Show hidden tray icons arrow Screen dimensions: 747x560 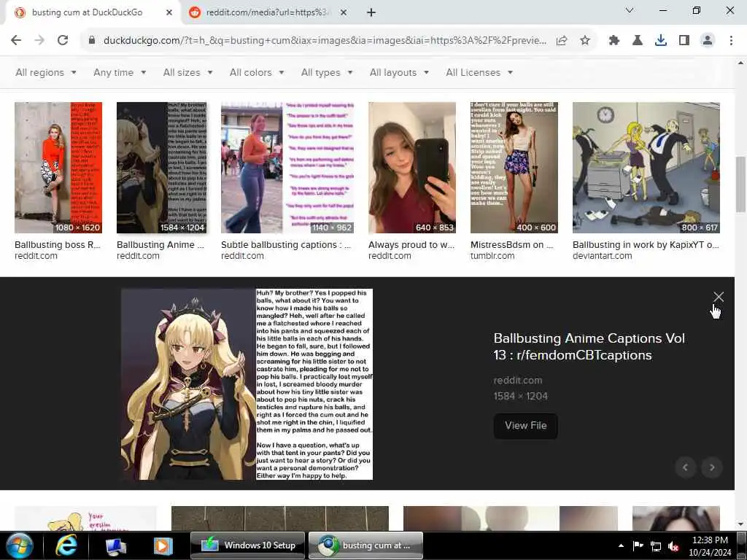click(x=621, y=545)
